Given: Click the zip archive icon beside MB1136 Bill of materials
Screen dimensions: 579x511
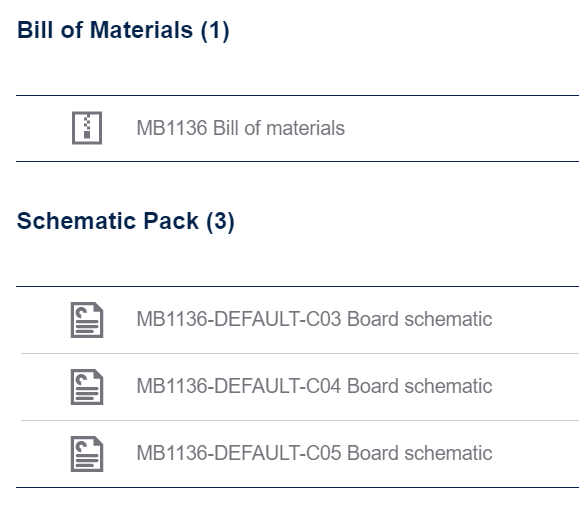Looking at the screenshot, I should (x=87, y=128).
